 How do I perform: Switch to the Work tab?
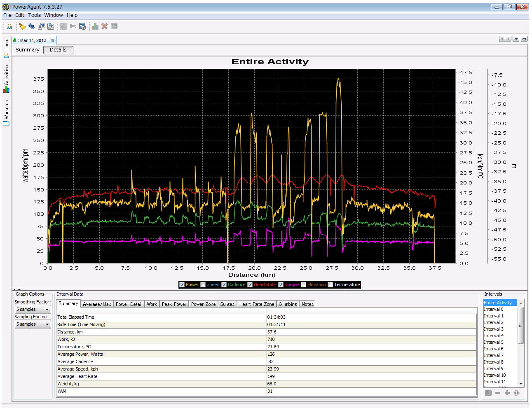[152, 304]
